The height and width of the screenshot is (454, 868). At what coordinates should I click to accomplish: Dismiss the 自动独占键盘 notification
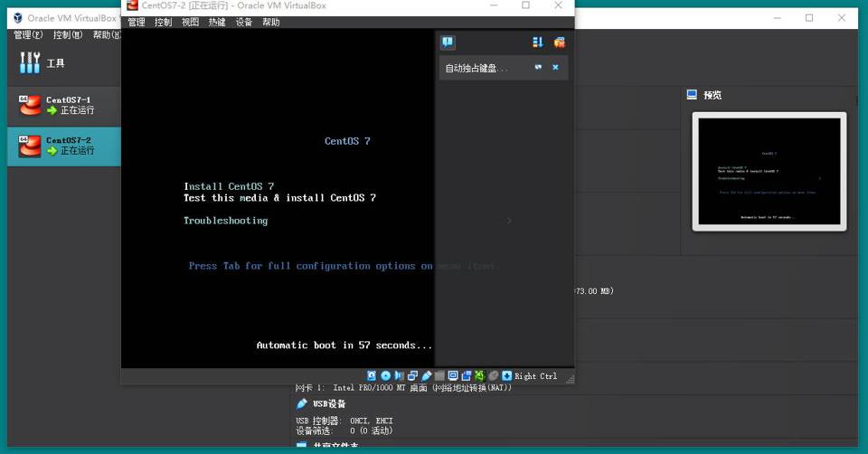[x=555, y=67]
